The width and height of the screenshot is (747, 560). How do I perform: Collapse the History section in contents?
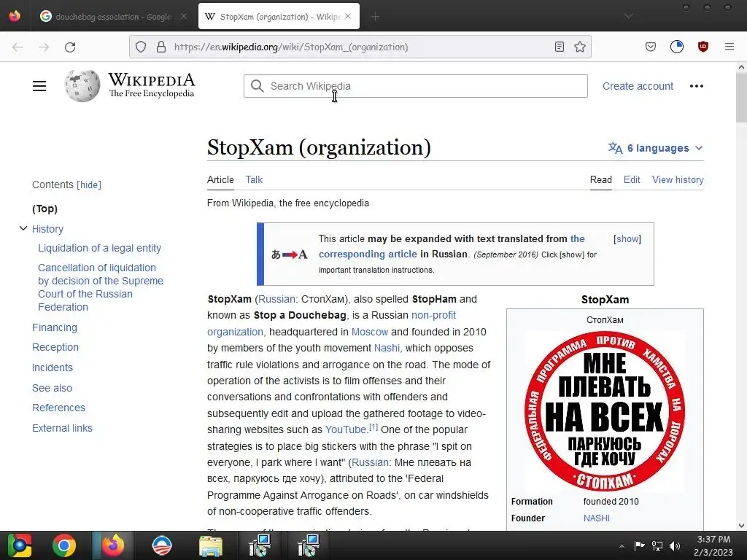point(23,228)
